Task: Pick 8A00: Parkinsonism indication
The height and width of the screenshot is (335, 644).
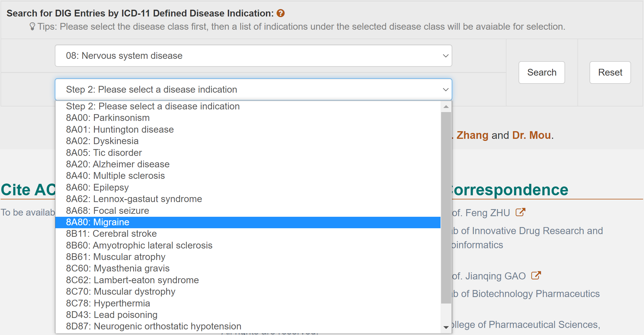Action: coord(107,118)
